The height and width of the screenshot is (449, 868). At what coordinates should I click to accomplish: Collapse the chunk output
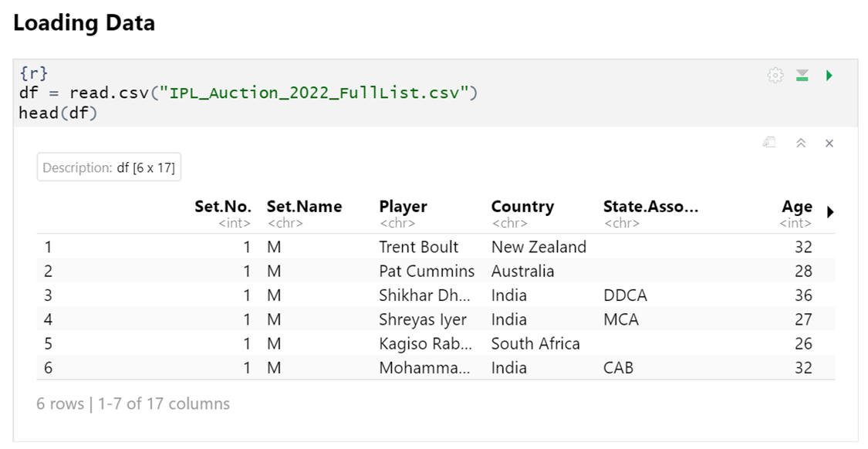pos(801,143)
